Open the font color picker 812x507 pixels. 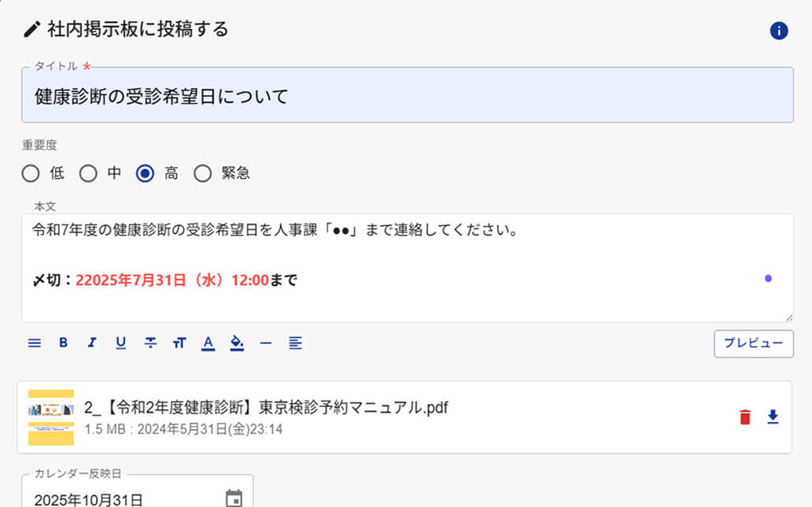208,342
